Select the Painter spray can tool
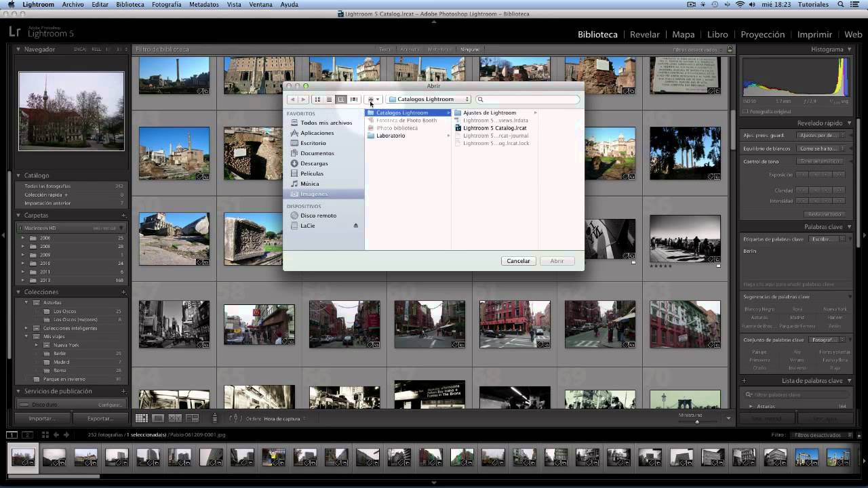 pos(215,418)
